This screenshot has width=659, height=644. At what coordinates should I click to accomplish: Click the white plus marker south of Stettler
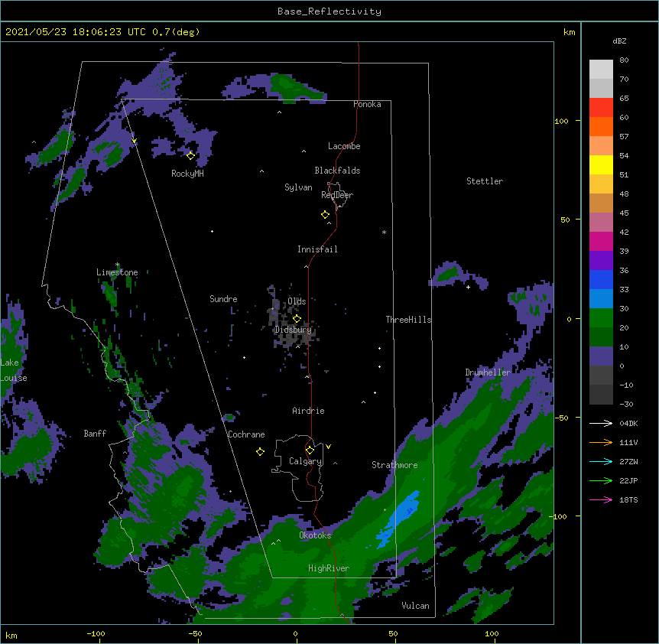[468, 287]
